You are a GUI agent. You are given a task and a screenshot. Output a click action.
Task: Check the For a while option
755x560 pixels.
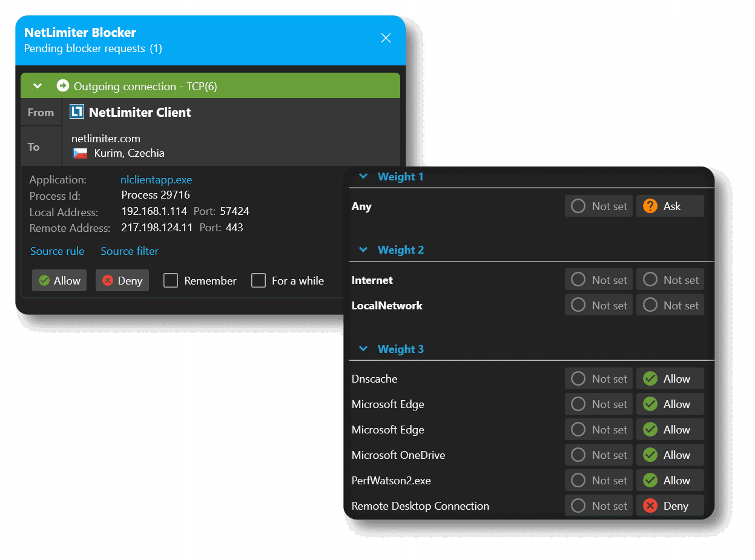[259, 280]
